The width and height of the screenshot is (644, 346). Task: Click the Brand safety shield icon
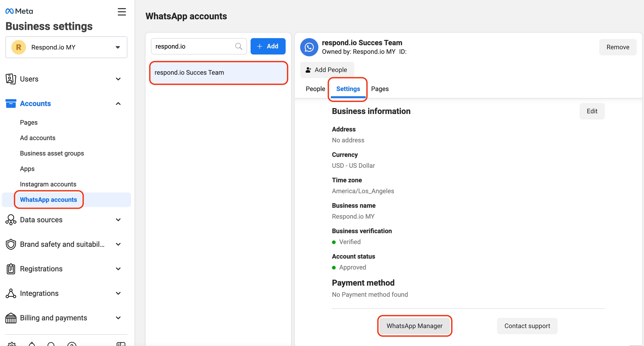(x=11, y=244)
